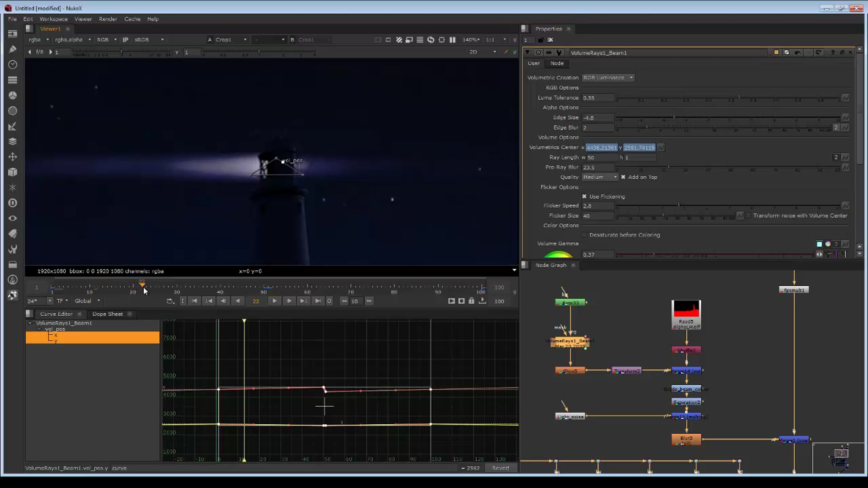Click play forward button in timeline
Screen dimensions: 868x488
[x=275, y=301]
